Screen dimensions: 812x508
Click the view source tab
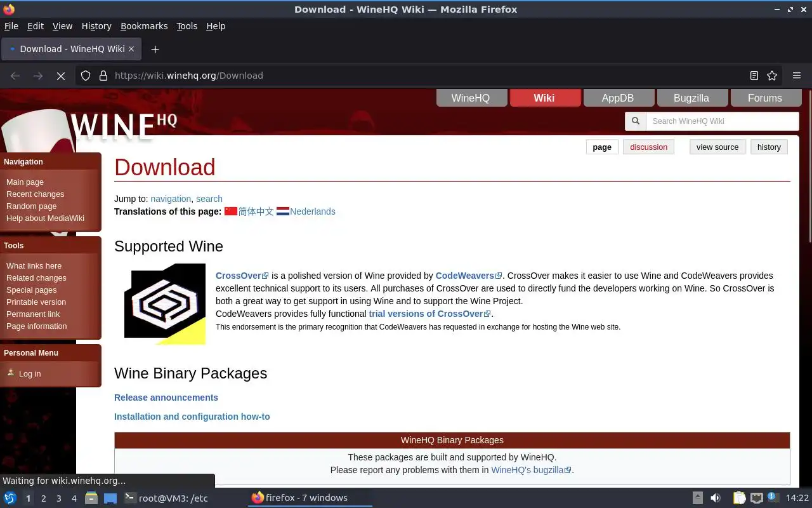(x=717, y=147)
